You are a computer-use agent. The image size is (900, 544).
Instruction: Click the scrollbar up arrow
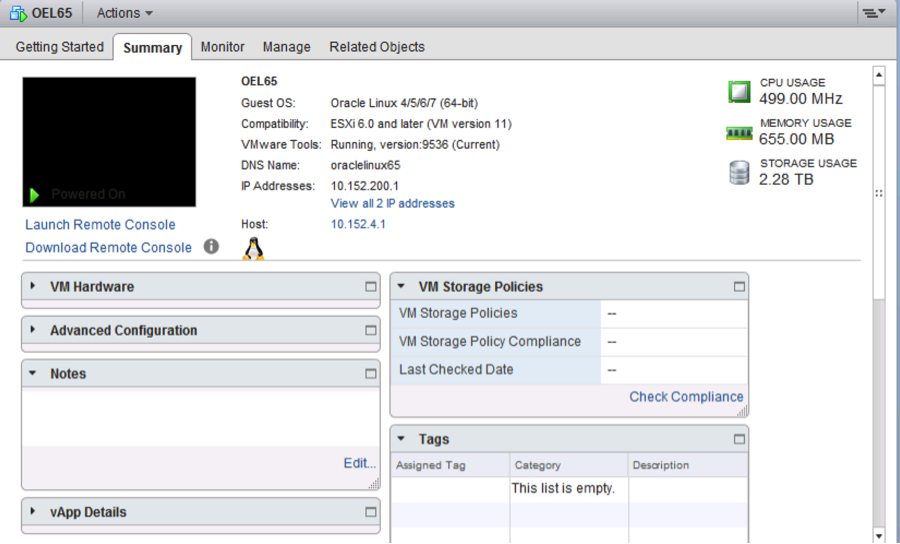(x=879, y=75)
